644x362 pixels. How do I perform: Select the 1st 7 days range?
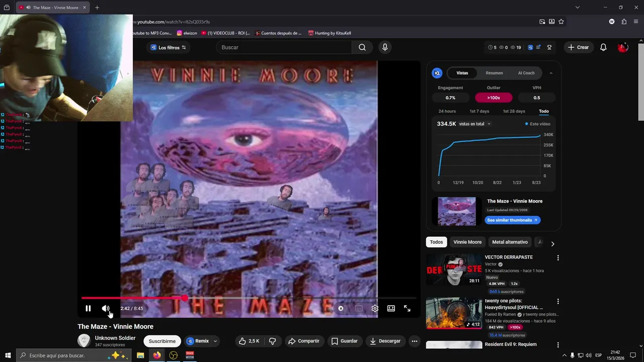point(479,111)
